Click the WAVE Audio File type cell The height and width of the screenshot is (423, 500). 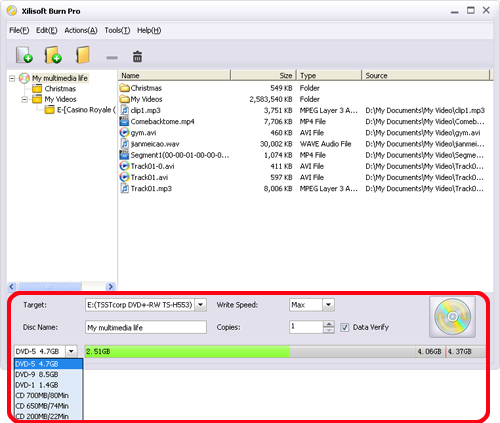point(325,144)
